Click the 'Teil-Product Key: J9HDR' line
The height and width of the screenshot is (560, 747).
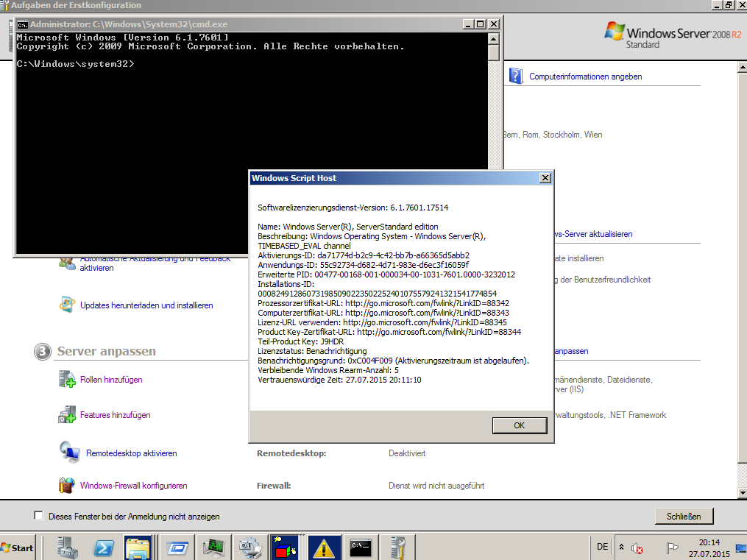[300, 341]
